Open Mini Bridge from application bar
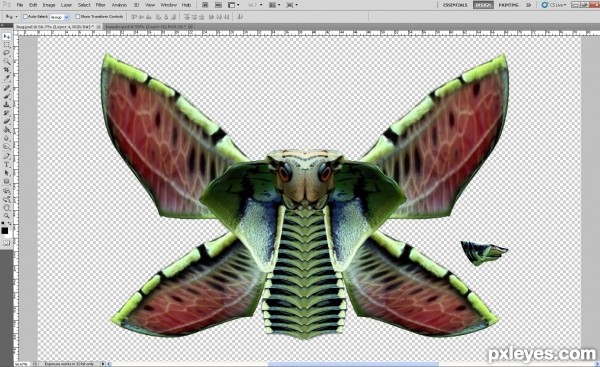This screenshot has width=600, height=367. click(218, 5)
